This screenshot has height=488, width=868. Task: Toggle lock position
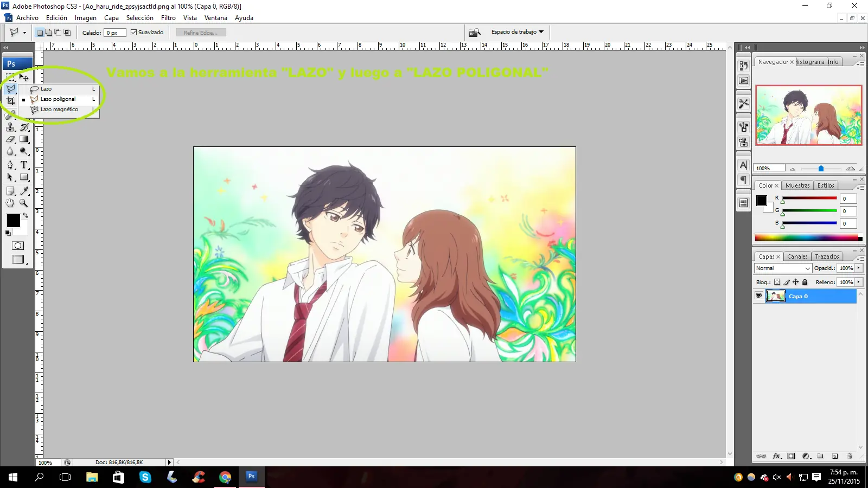click(x=795, y=282)
